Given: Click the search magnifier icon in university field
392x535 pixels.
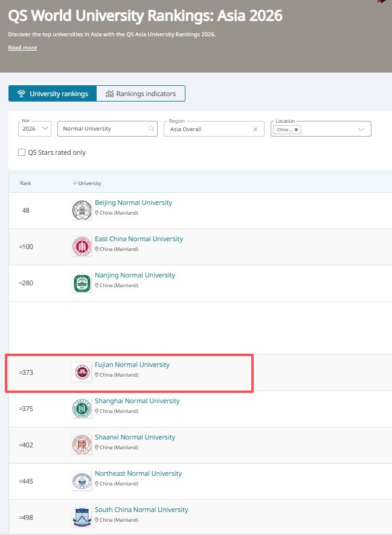Looking at the screenshot, I should pyautogui.click(x=152, y=129).
